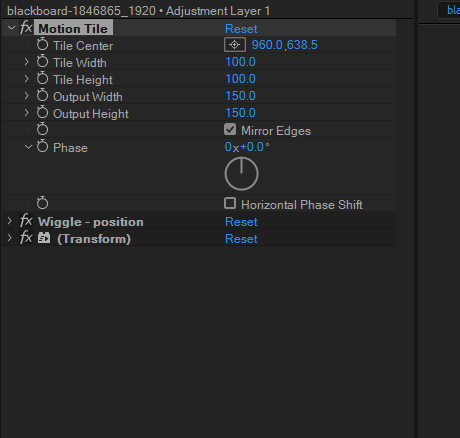Reset the Motion Tile effect

[241, 29]
